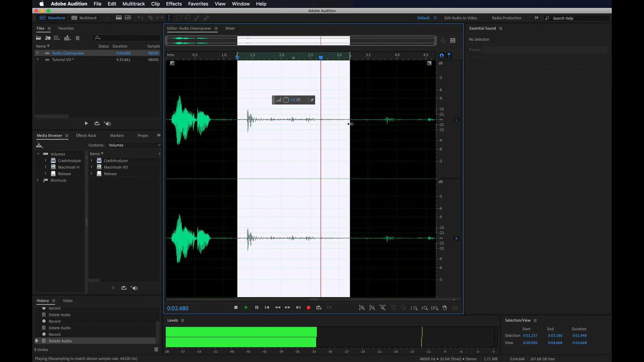Zoom in time icon in editor

[x=383, y=308]
